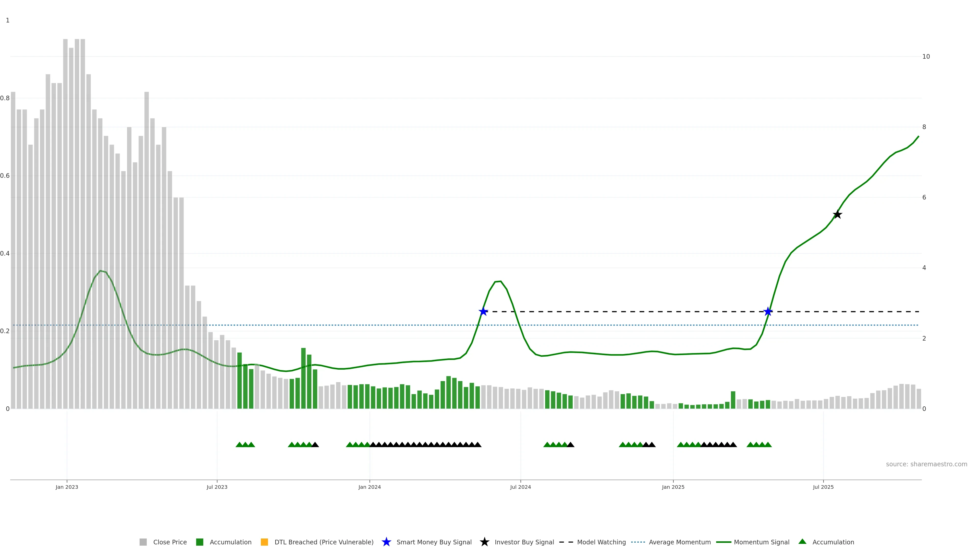The height and width of the screenshot is (551, 980).
Task: Click the green Accumulation legend square
Action: [200, 542]
